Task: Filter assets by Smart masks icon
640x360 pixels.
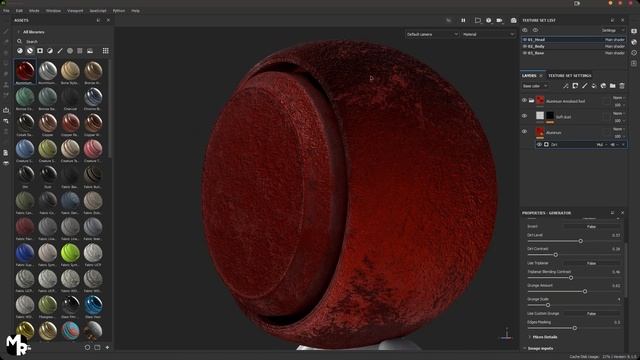Action: (40, 51)
